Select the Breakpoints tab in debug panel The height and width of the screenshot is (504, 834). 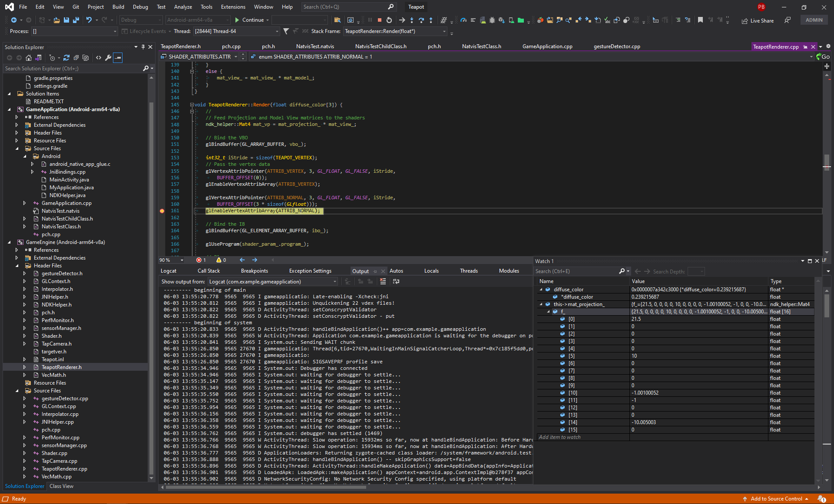coord(250,272)
